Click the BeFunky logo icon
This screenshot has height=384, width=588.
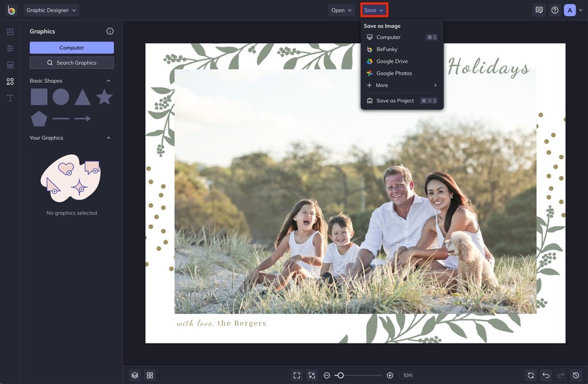(11, 10)
